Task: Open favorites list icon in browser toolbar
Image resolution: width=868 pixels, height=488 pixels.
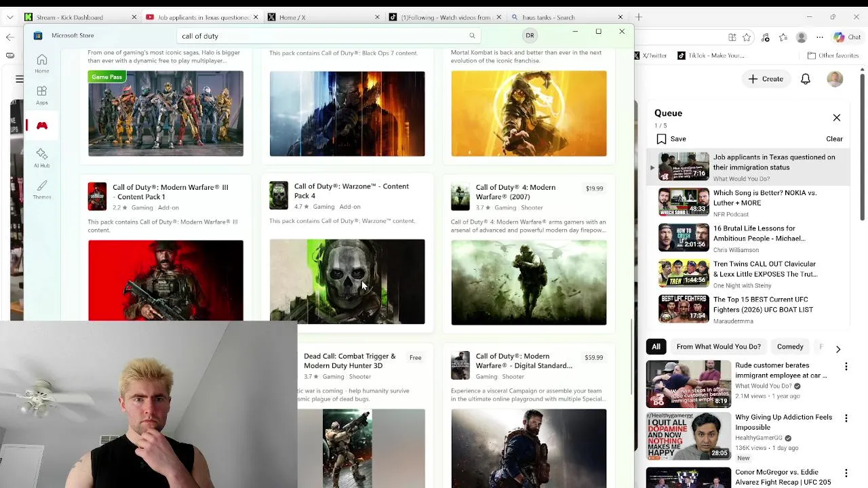Action: [x=783, y=37]
